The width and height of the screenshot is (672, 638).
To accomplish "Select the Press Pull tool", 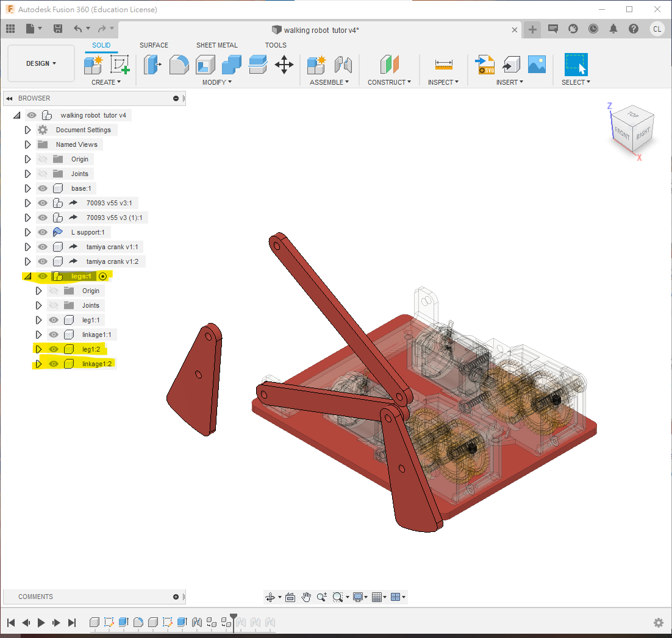I will click(x=152, y=64).
